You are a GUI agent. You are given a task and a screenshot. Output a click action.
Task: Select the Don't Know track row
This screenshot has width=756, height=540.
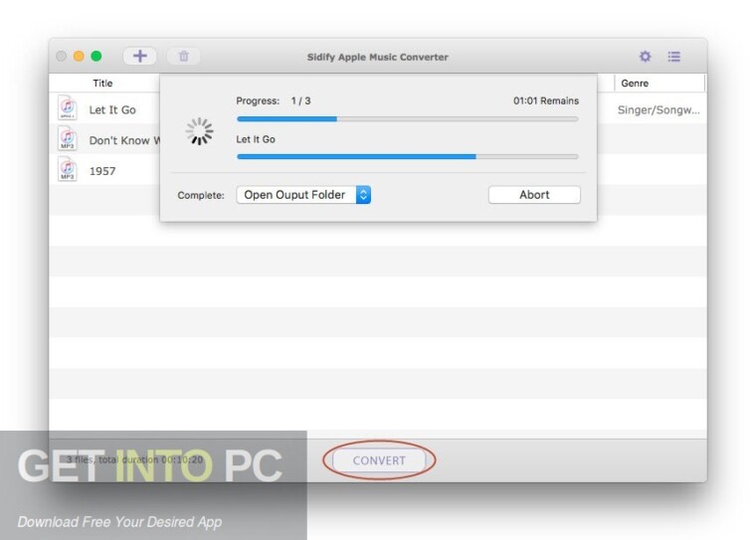tap(104, 140)
